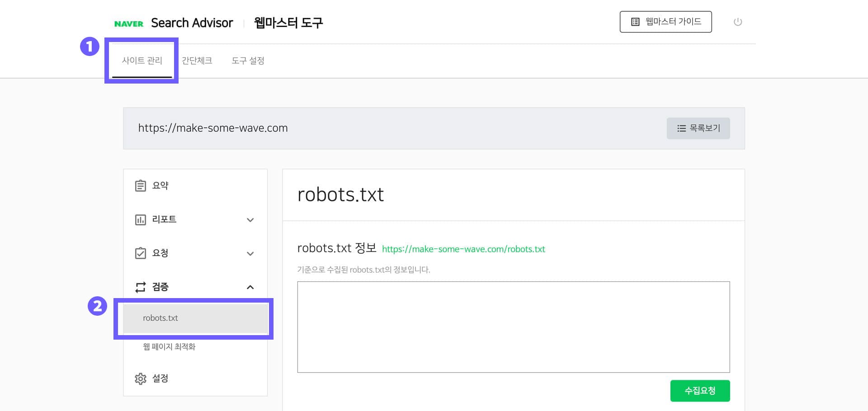Expand the 리포트 section
This screenshot has height=411, width=868.
(250, 220)
